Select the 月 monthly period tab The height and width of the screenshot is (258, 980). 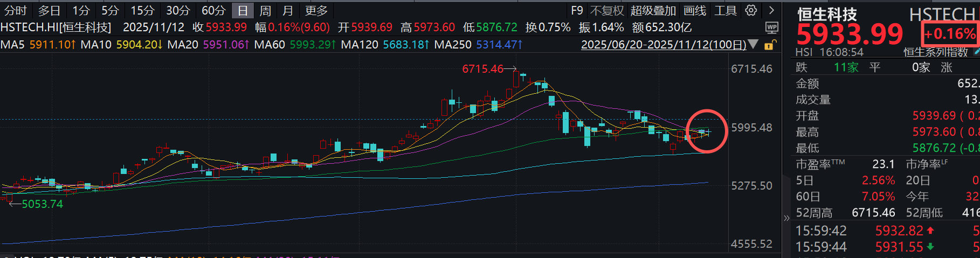pyautogui.click(x=288, y=11)
